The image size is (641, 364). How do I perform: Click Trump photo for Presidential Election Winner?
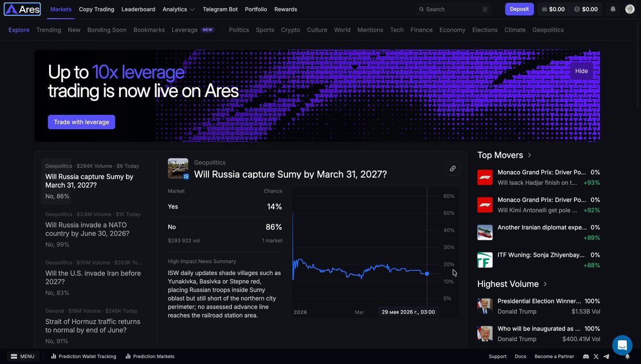484,306
